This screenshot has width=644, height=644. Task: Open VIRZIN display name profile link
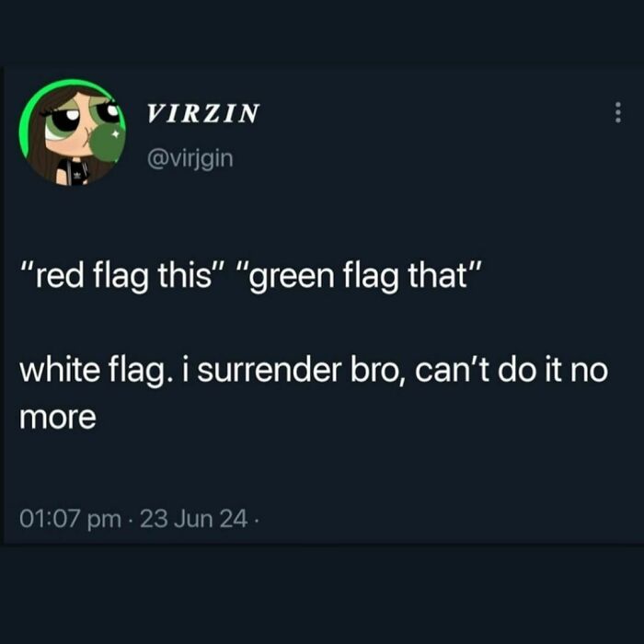point(203,113)
